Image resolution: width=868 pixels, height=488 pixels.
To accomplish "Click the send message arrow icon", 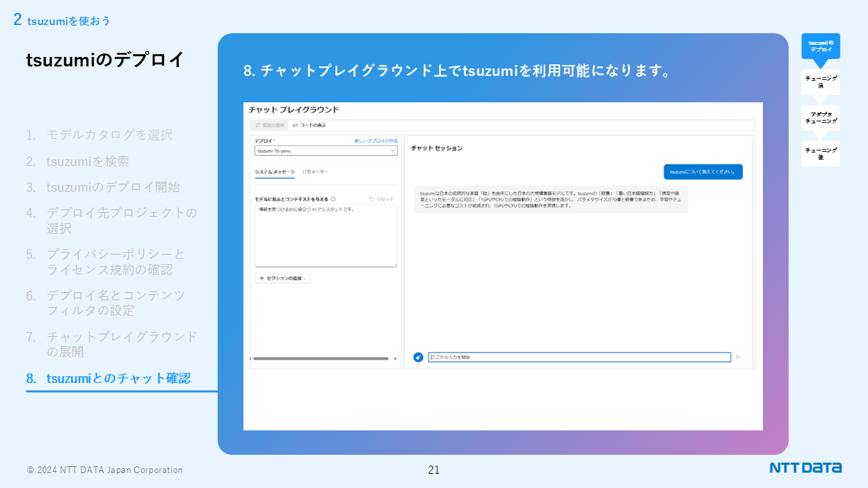I will click(738, 357).
